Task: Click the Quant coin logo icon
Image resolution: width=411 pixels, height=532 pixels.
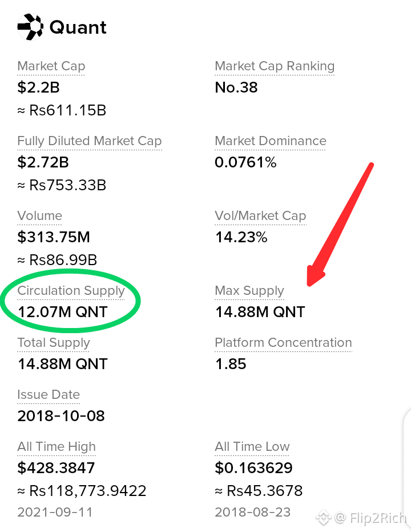Action: click(x=30, y=27)
